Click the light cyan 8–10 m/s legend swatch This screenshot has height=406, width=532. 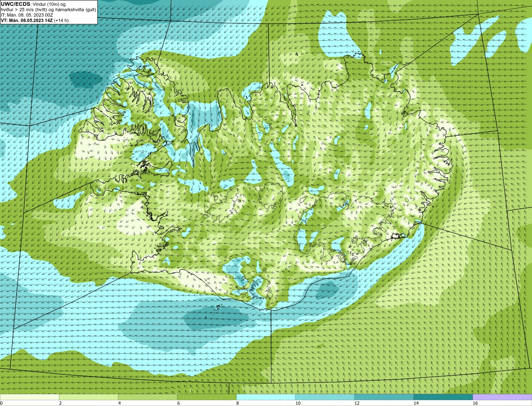click(266, 397)
